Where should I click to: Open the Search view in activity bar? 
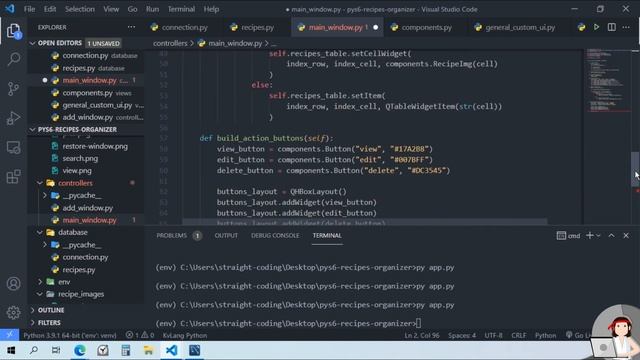coord(13,59)
